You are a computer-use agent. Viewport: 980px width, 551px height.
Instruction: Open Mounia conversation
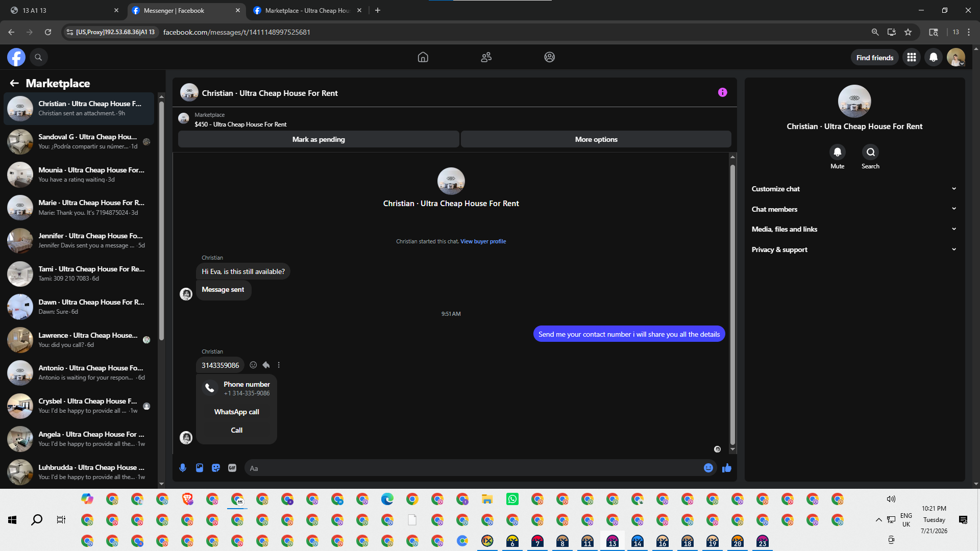click(x=79, y=174)
